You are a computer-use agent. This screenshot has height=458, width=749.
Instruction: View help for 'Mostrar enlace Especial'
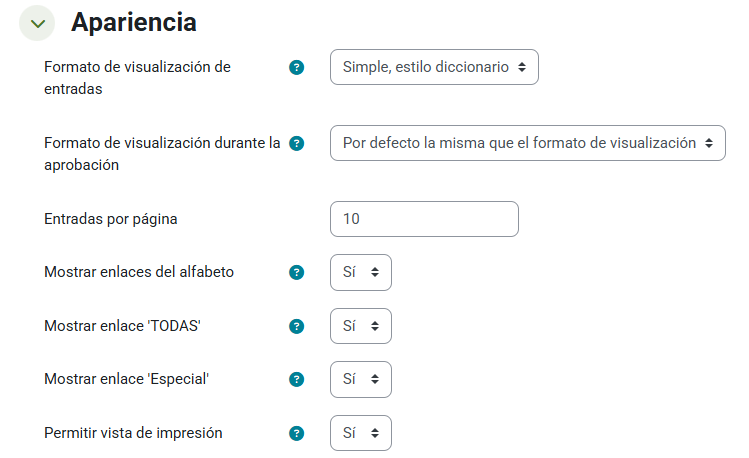tap(296, 380)
